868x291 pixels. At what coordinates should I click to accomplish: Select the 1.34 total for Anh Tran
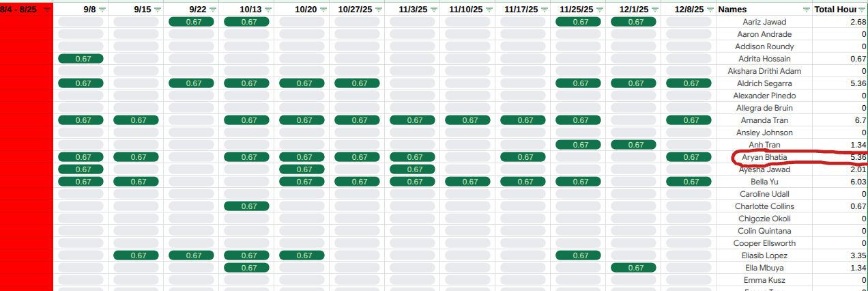click(x=841, y=145)
